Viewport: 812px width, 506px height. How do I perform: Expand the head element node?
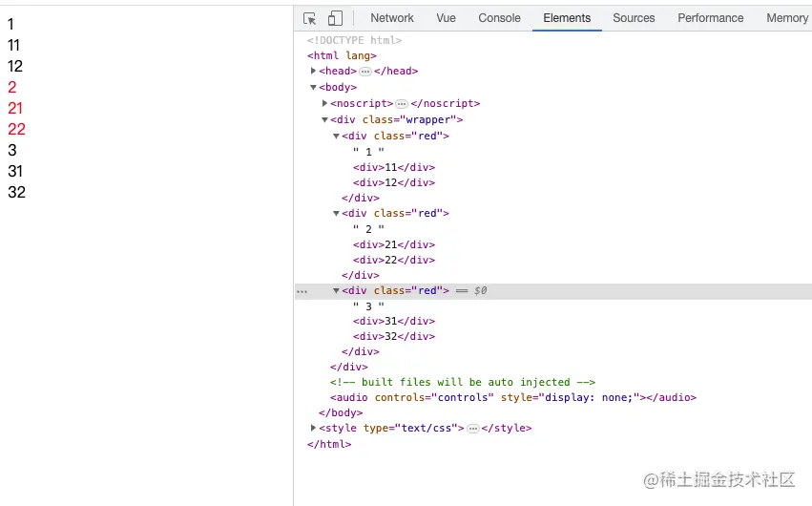click(314, 72)
